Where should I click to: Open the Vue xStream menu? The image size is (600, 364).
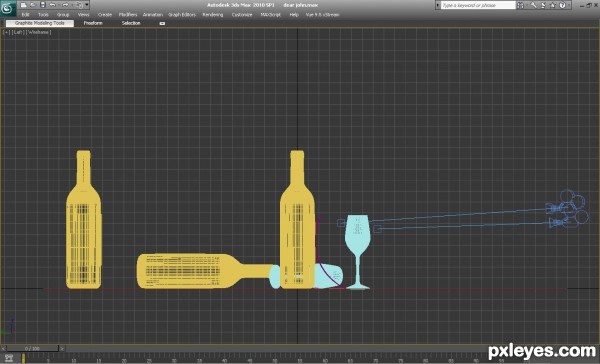pos(322,15)
